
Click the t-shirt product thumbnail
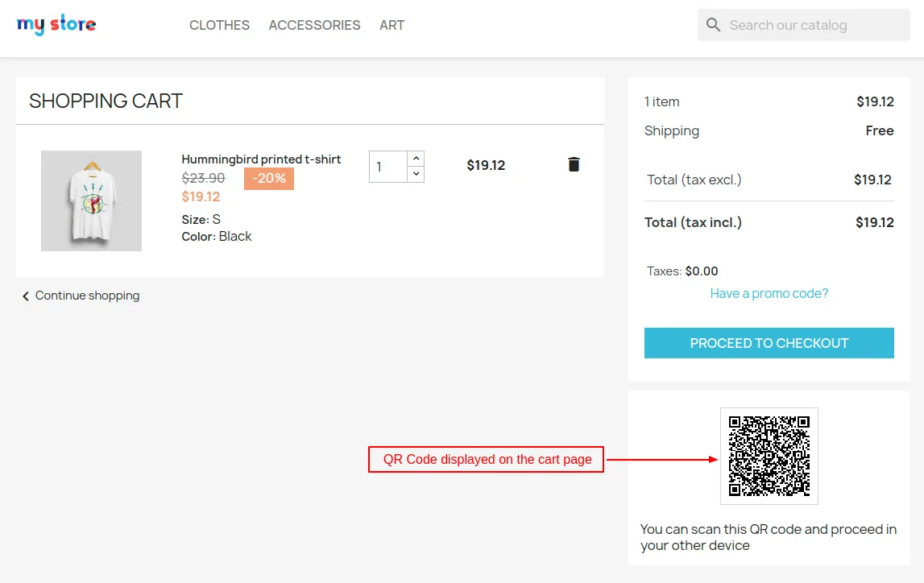click(x=91, y=200)
